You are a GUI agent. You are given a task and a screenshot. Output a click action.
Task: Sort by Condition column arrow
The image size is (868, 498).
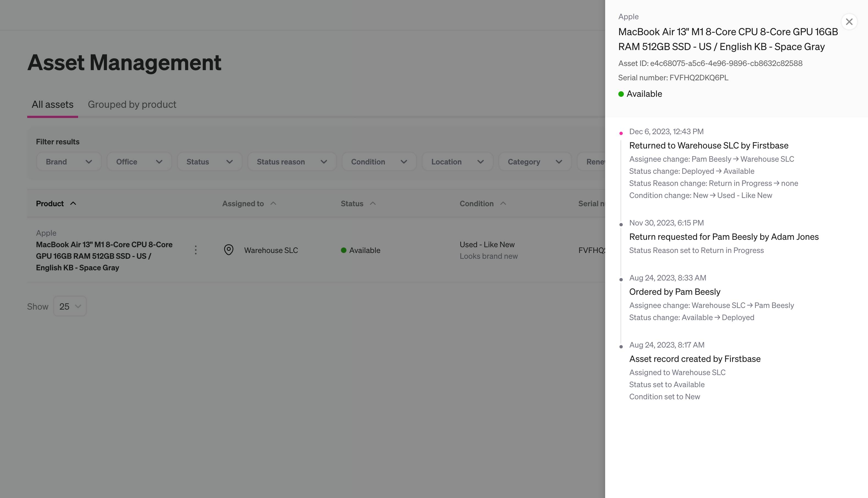pos(503,203)
